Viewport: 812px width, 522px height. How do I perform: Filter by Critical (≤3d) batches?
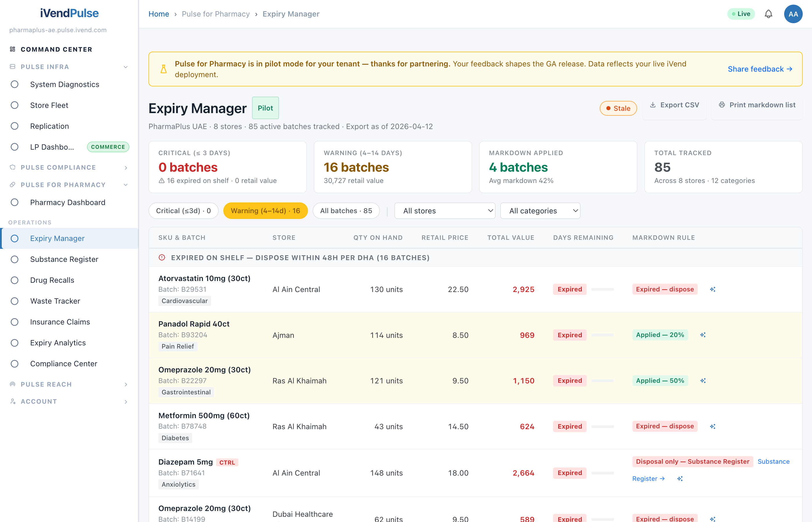click(183, 211)
